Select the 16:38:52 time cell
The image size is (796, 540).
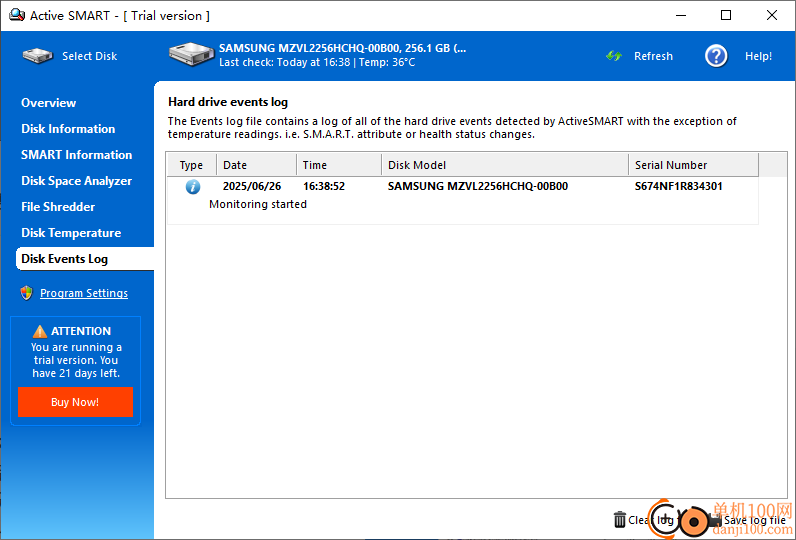tap(324, 186)
